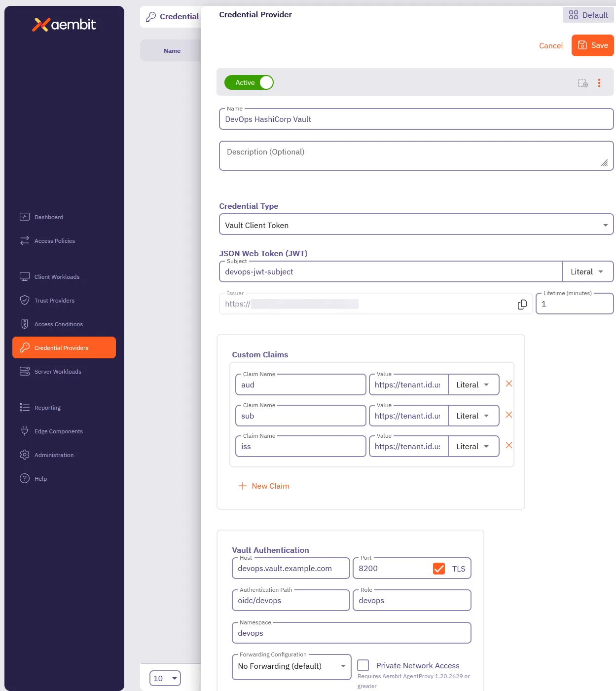
Task: Open the three-dot options menu
Action: [599, 83]
